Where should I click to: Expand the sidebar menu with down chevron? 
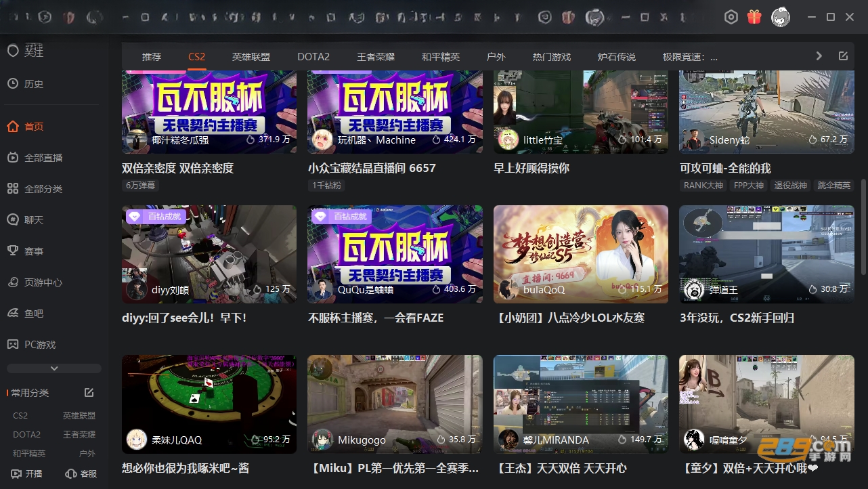[x=54, y=368]
